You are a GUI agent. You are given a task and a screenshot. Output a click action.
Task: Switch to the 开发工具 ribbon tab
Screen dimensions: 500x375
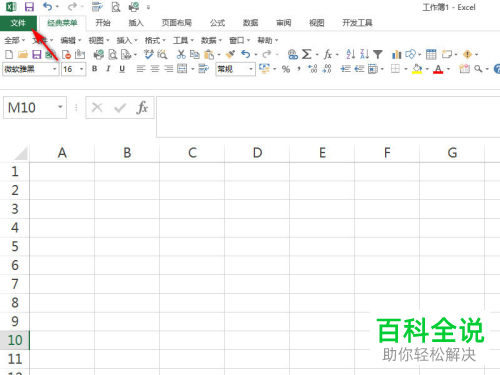click(357, 23)
